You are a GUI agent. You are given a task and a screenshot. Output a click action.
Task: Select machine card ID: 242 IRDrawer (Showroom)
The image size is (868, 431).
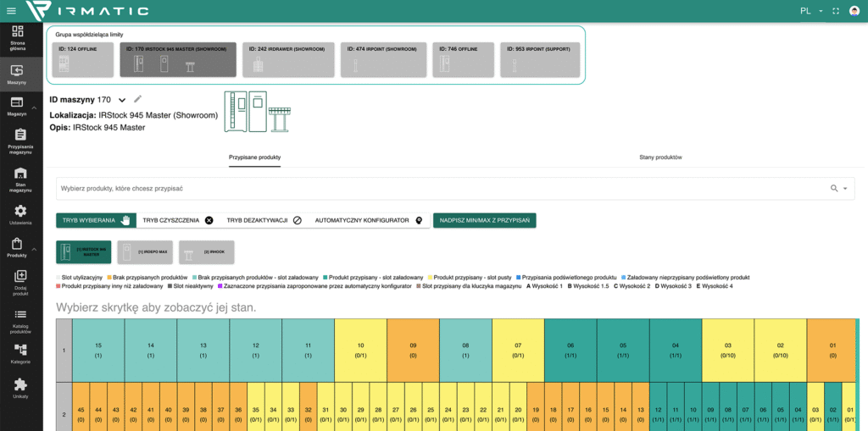[288, 59]
